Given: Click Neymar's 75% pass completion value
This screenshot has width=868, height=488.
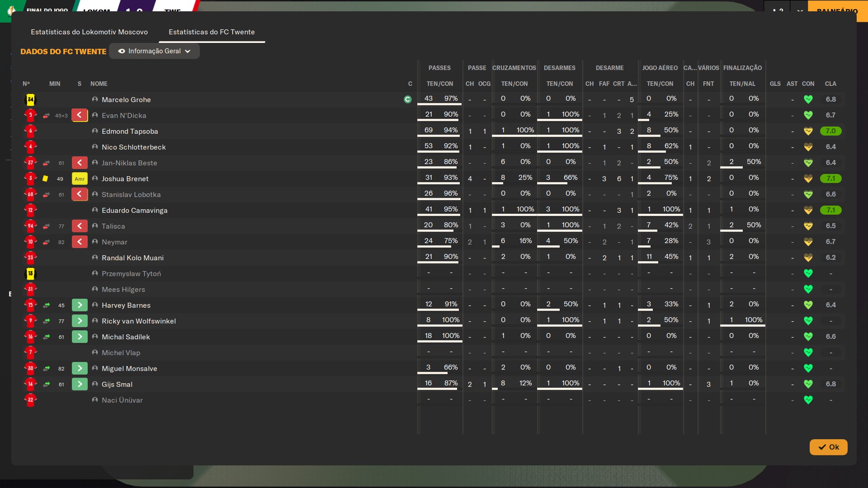Looking at the screenshot, I should tap(451, 241).
